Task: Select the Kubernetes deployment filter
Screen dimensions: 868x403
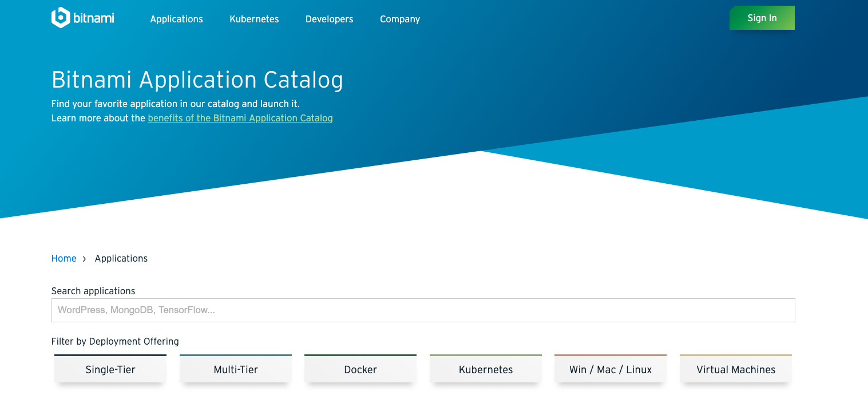Action: click(486, 369)
